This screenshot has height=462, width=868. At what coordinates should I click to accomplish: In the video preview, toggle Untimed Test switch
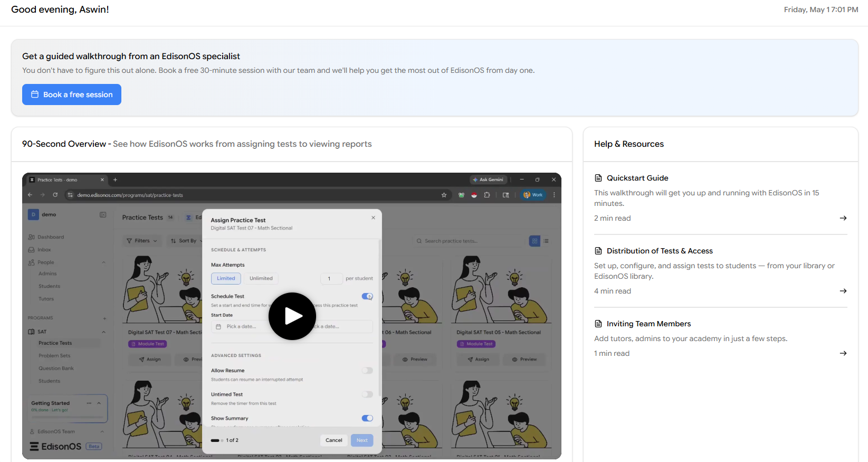pyautogui.click(x=367, y=394)
